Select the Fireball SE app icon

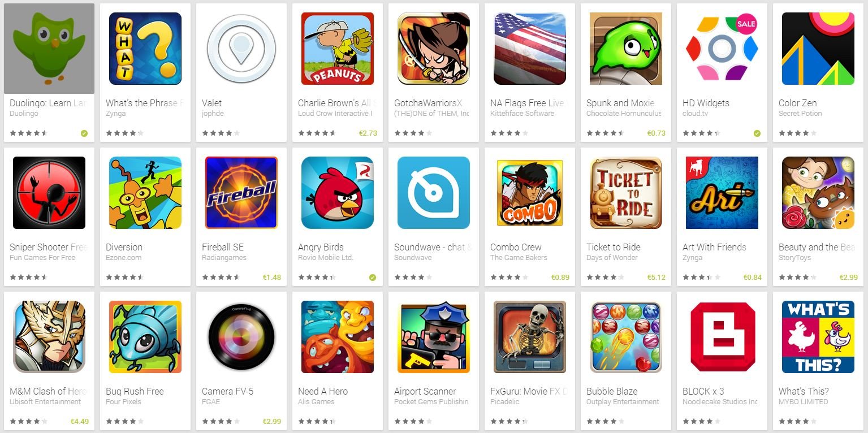(241, 193)
